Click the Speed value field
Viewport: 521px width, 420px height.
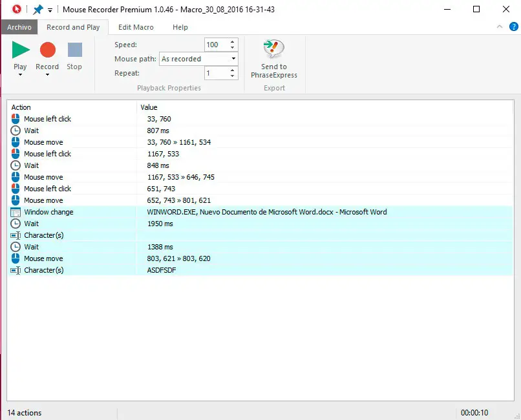point(217,45)
